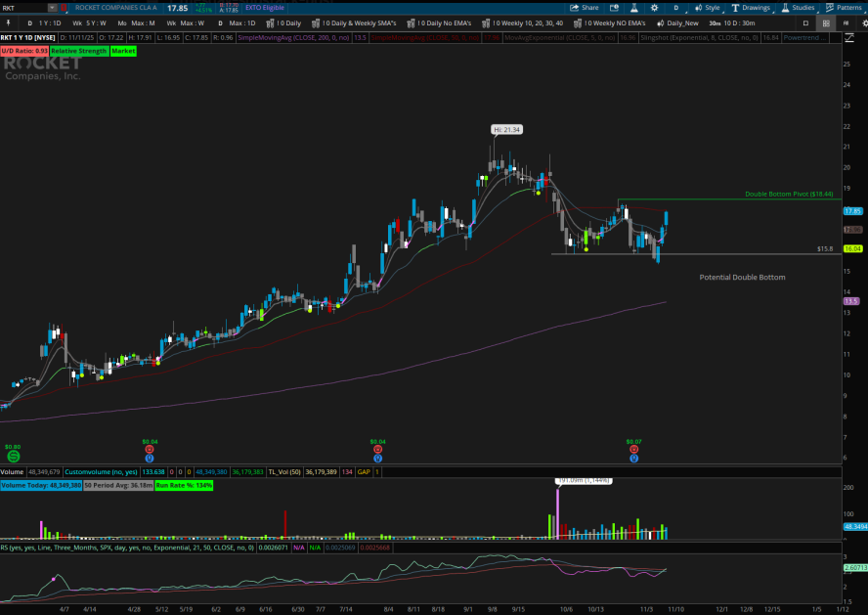Open chart settings gear in top bar

coord(654,8)
